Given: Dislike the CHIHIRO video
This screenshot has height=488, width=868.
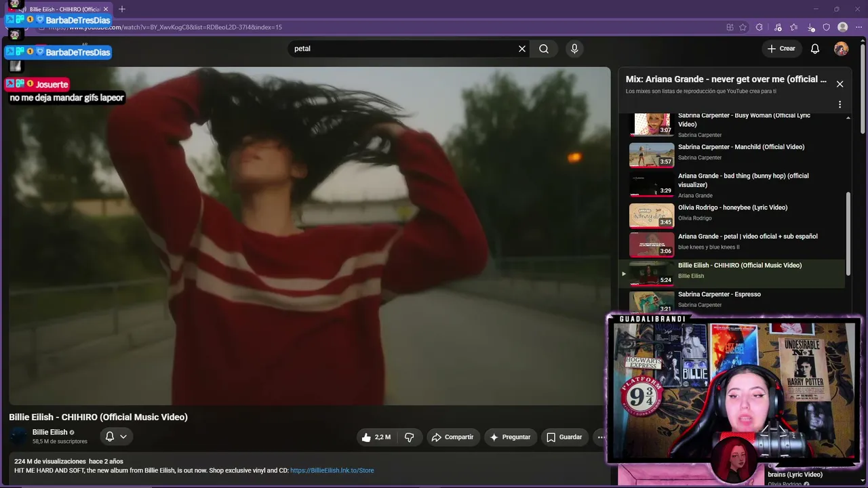Looking at the screenshot, I should [409, 437].
